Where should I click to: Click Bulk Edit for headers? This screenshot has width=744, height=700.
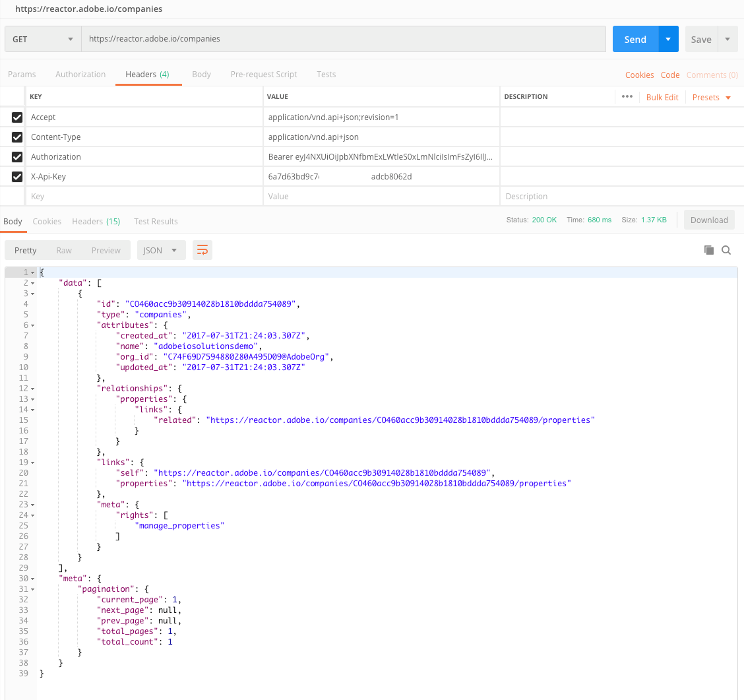662,97
